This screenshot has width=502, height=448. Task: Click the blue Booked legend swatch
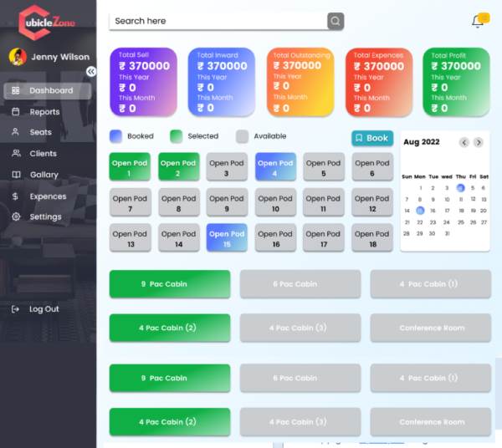[x=115, y=136]
